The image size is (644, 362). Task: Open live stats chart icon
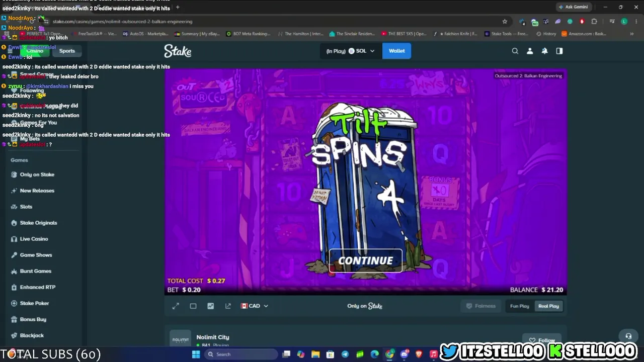(210, 306)
